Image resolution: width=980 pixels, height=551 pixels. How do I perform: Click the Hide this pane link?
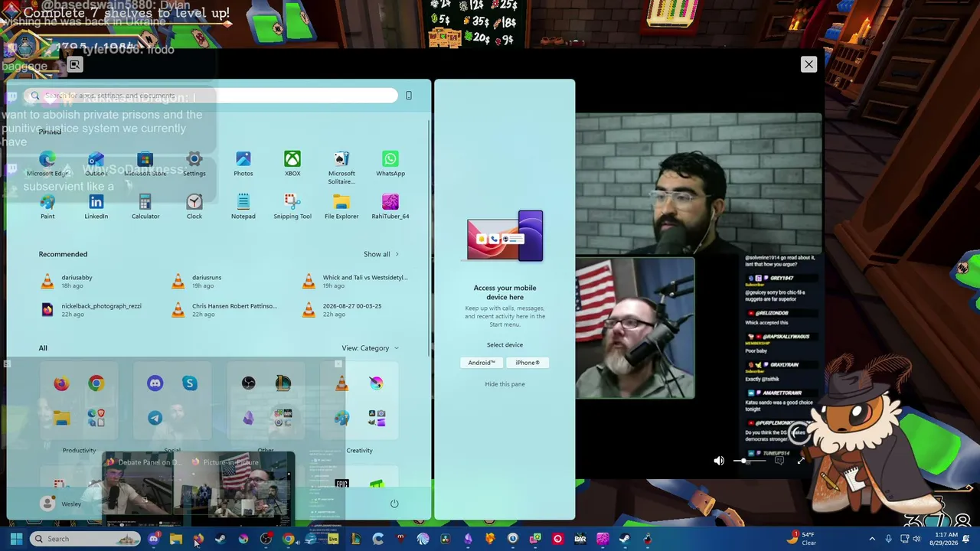(505, 384)
